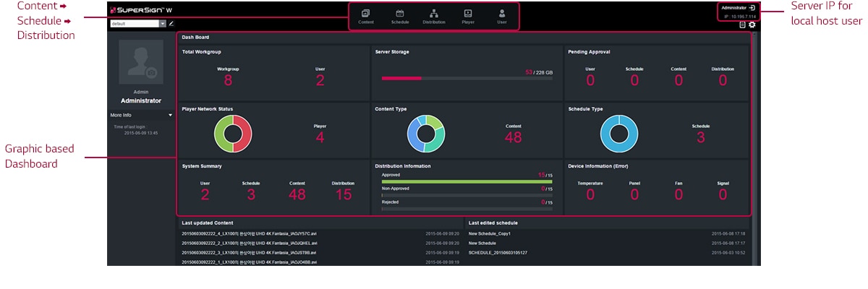
Task: Click the green Approved distribution bar
Action: tap(467, 181)
